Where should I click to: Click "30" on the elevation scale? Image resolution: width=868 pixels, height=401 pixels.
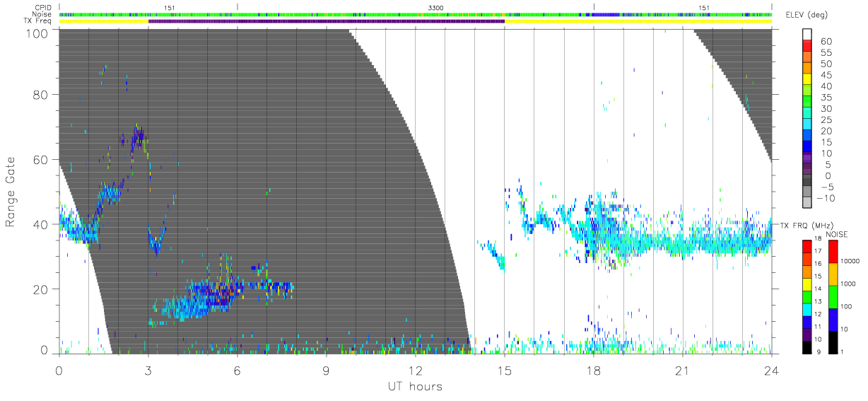[826, 109]
